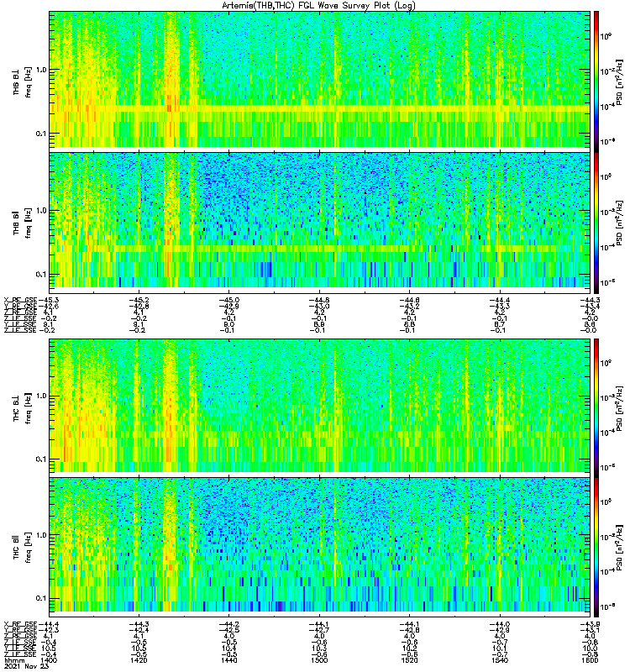Click the 10⁻⁴ tick on THC B∥ color bar
Image resolution: width=630 pixels, height=672 pixels.
(x=607, y=571)
